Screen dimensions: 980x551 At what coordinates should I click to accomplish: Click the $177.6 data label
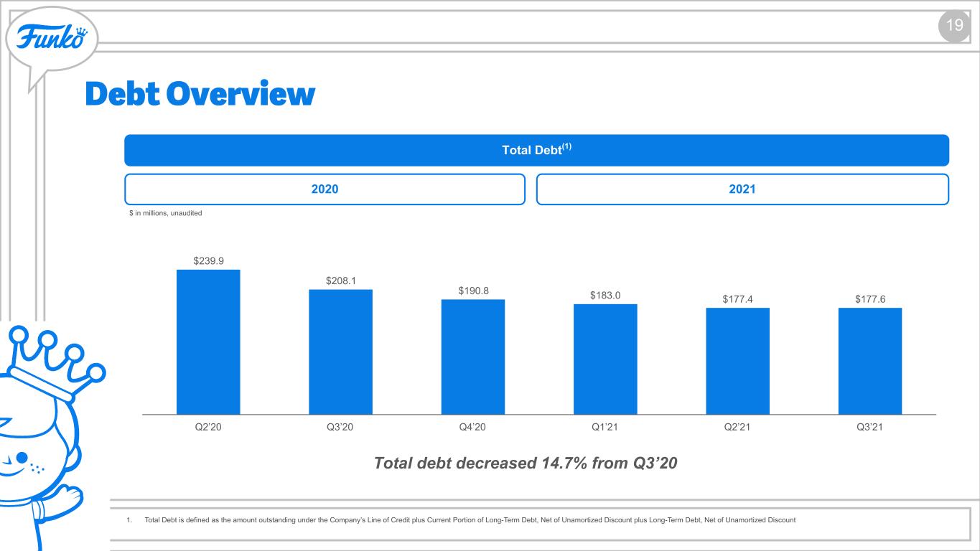click(x=870, y=299)
